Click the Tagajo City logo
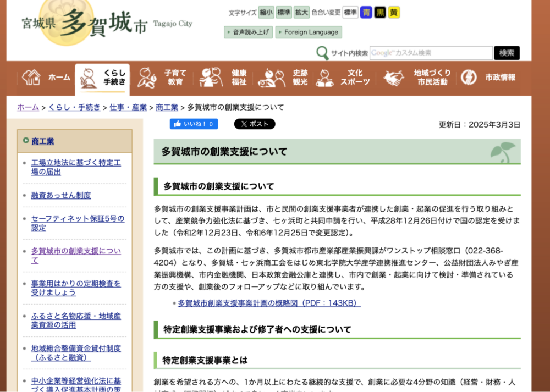The height and width of the screenshot is (392, 550). click(x=107, y=23)
